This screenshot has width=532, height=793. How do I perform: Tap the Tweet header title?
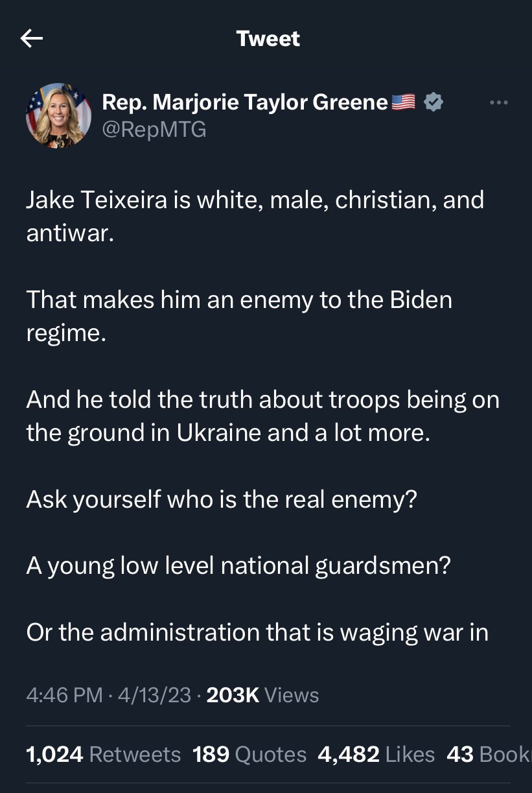tap(268, 39)
